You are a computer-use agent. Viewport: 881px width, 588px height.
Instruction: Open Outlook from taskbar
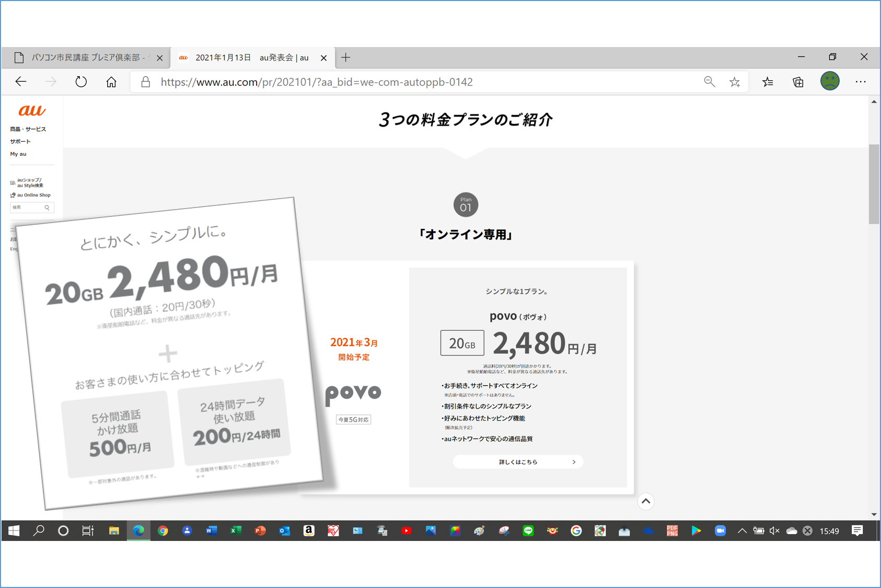pos(284,531)
